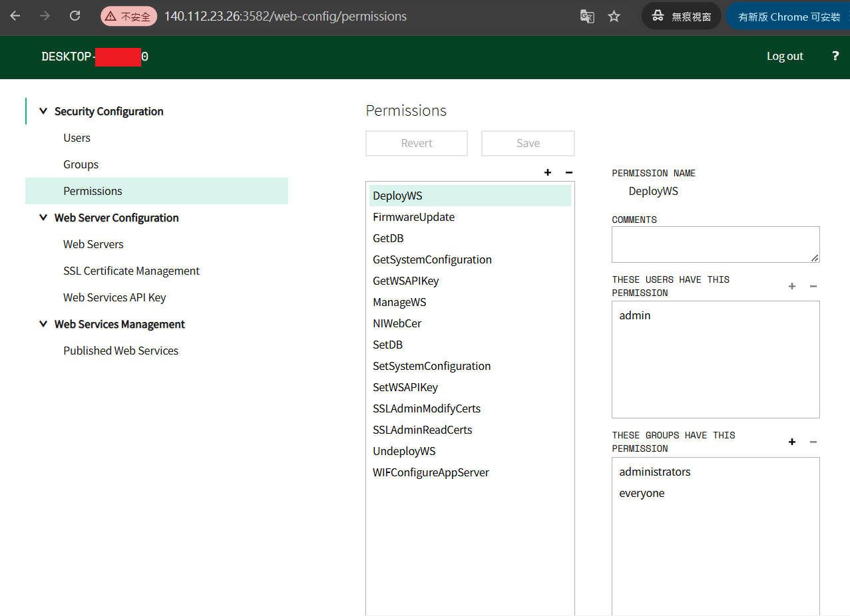The width and height of the screenshot is (850, 616).
Task: Click the Save button
Action: [x=528, y=143]
